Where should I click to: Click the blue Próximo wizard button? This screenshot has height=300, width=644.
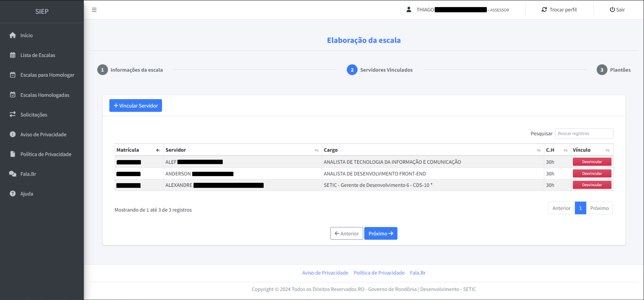(x=381, y=233)
